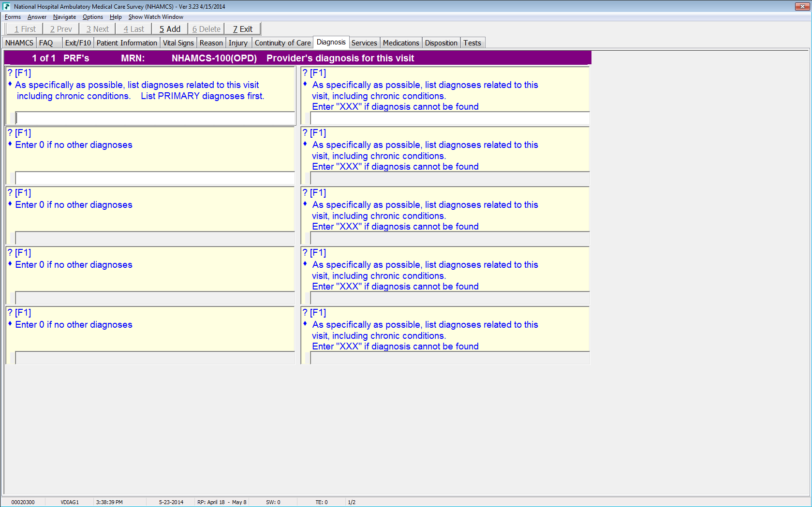The height and width of the screenshot is (507, 812).
Task: Click '1 of 1' PRF count in header
Action: click(44, 58)
